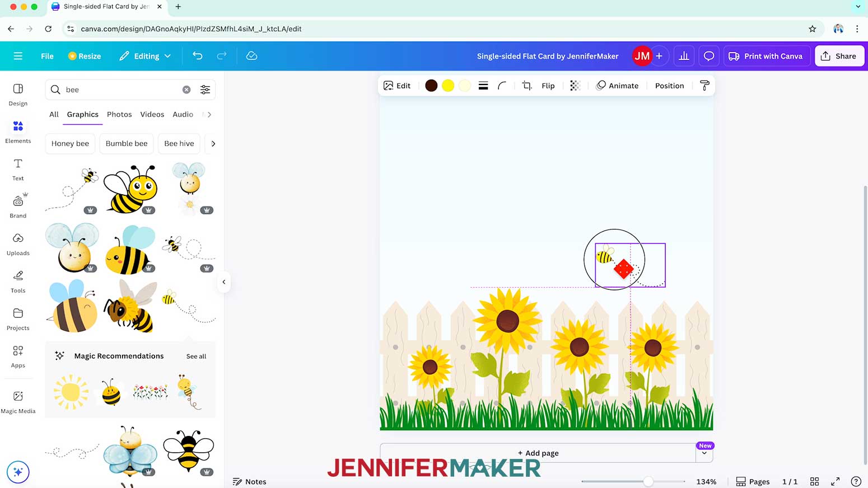Switch to the Graphics tab

coord(83,114)
